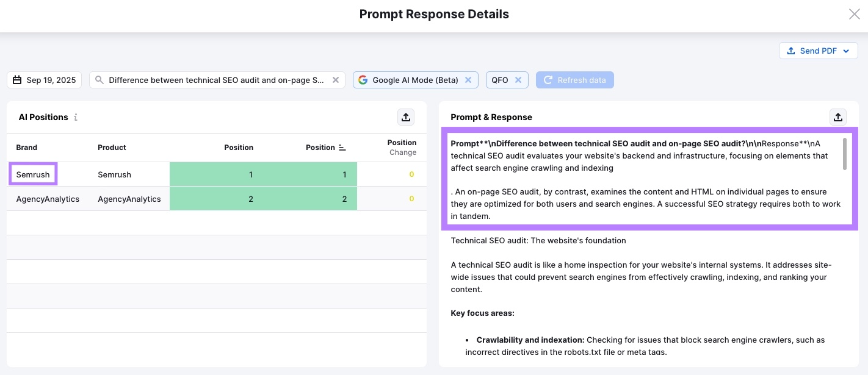Click the search magnifier icon in prompt filter

point(99,79)
